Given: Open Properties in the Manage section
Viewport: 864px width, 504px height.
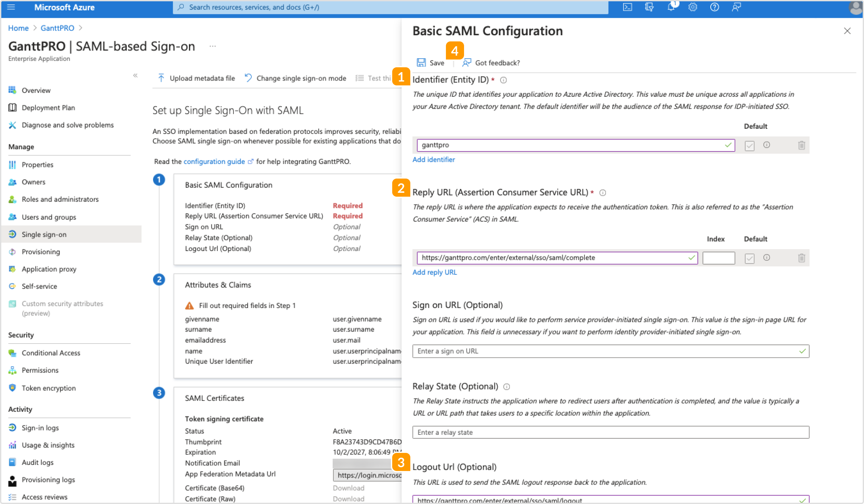Looking at the screenshot, I should coord(37,165).
